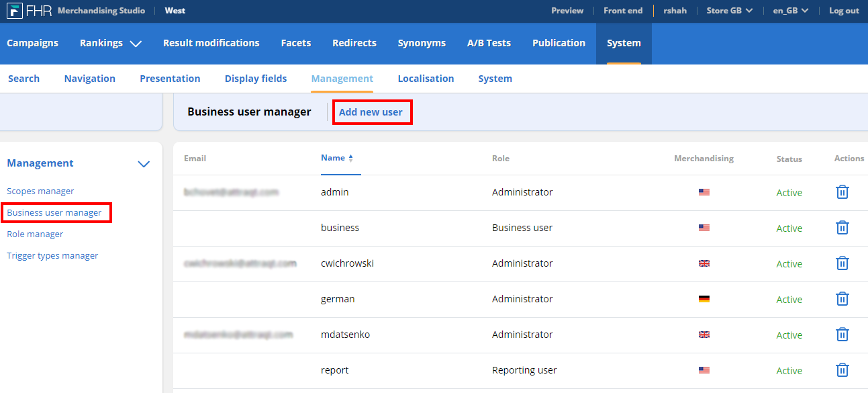Open Trigger types manager link
Image resolution: width=868 pixels, height=393 pixels.
[52, 256]
